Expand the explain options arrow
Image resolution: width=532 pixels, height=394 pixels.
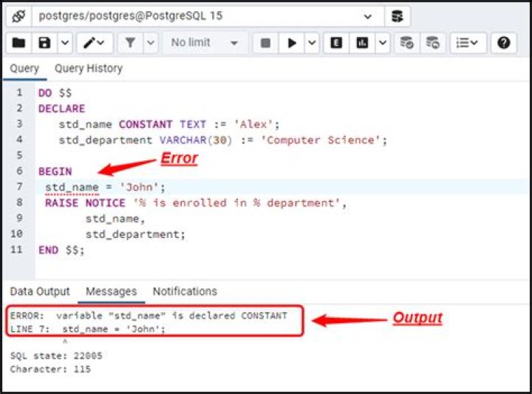point(383,43)
